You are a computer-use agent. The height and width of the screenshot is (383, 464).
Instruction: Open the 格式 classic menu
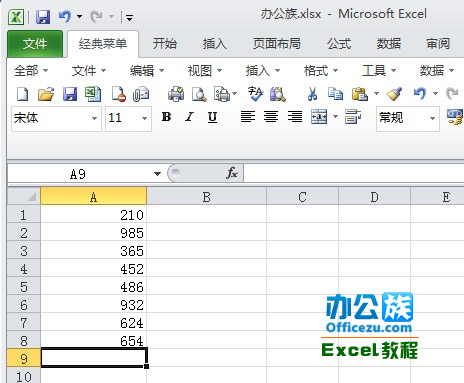(x=321, y=71)
